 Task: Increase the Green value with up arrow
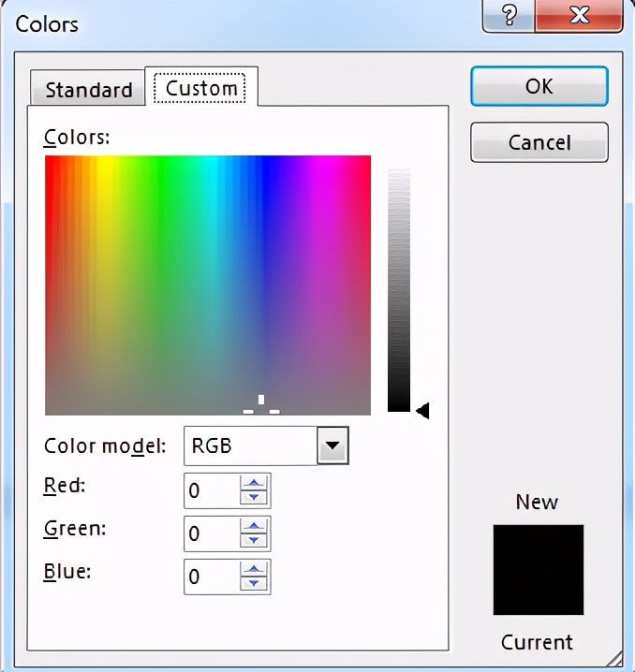coord(255,527)
